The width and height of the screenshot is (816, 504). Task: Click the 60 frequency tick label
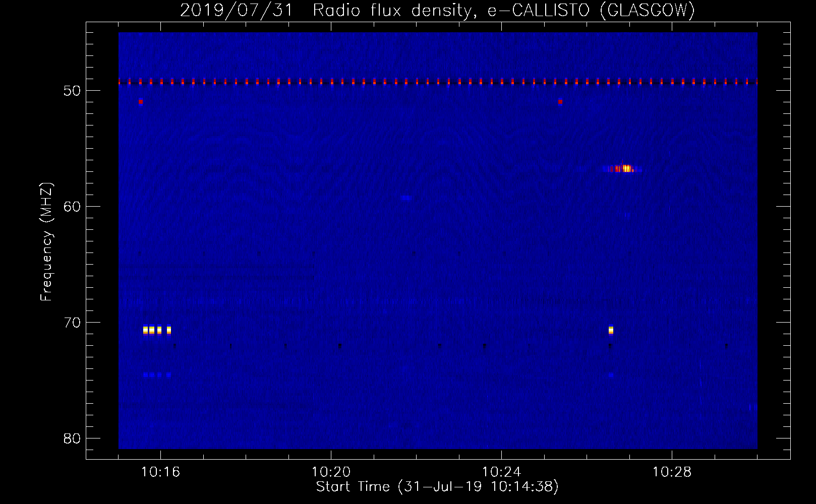pyautogui.click(x=72, y=207)
